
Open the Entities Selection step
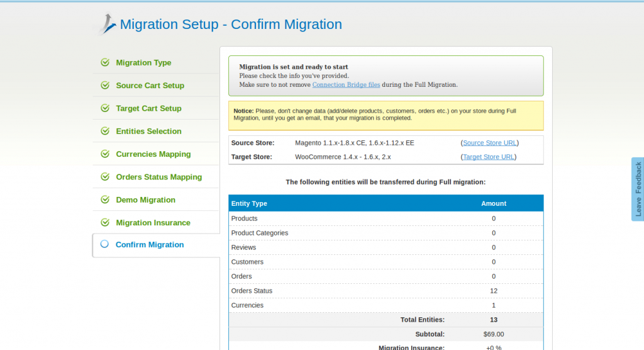point(148,132)
